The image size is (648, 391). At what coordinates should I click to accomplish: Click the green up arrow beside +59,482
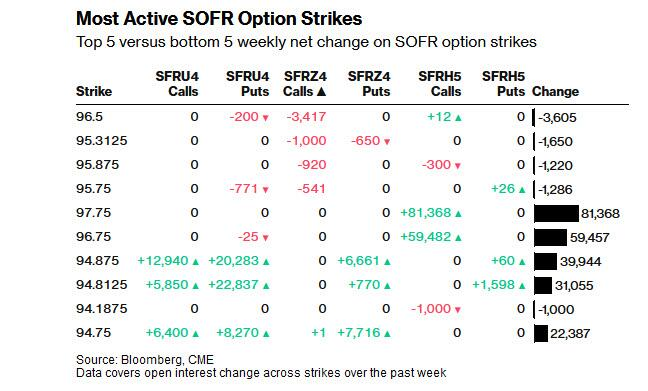click(458, 238)
